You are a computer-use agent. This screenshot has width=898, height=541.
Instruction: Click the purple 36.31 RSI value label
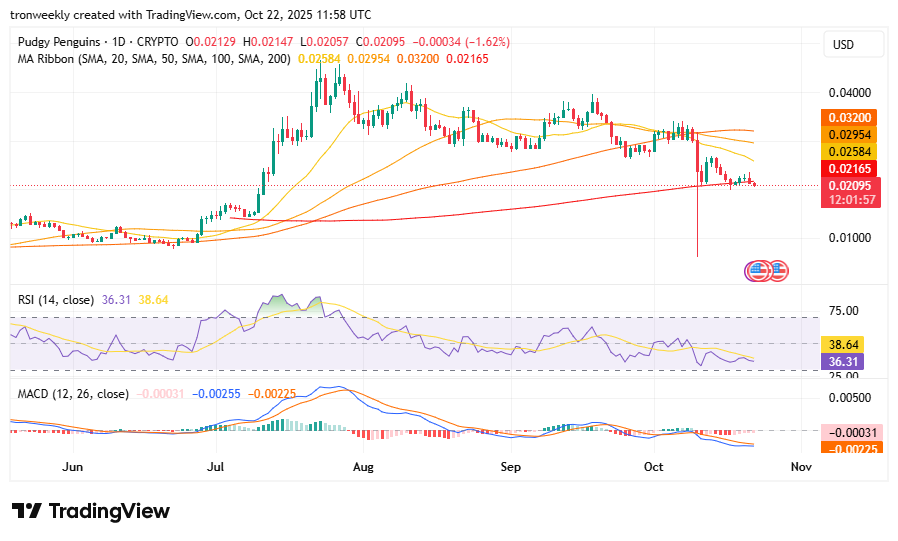(x=849, y=360)
